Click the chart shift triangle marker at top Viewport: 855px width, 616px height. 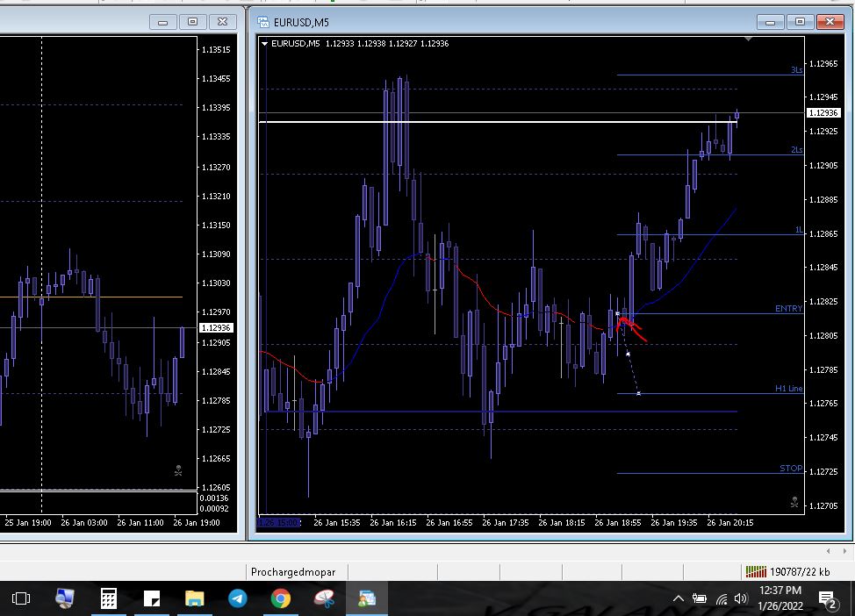[x=748, y=39]
